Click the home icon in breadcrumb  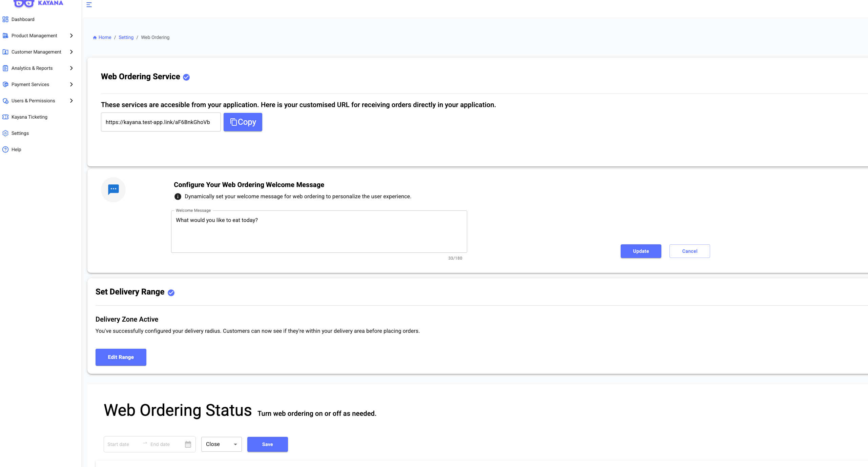tap(95, 38)
